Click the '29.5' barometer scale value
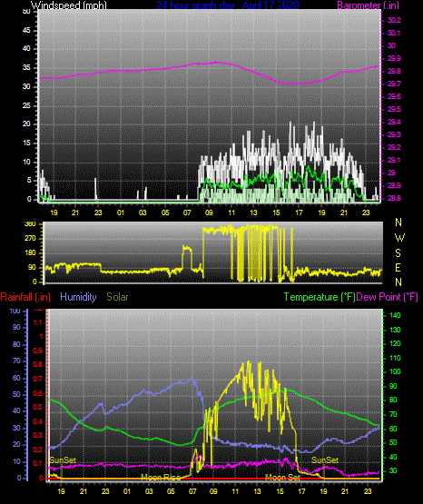423x504 pixels. [394, 109]
